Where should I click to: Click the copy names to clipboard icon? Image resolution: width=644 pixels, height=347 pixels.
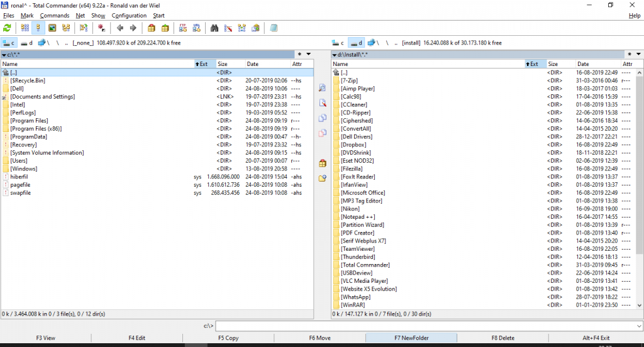(x=255, y=28)
